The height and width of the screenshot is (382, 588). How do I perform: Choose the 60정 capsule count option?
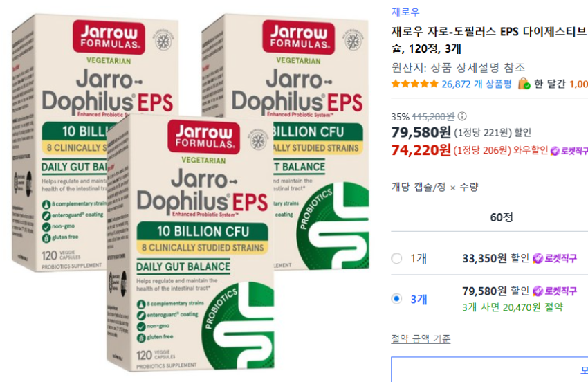[x=502, y=217]
